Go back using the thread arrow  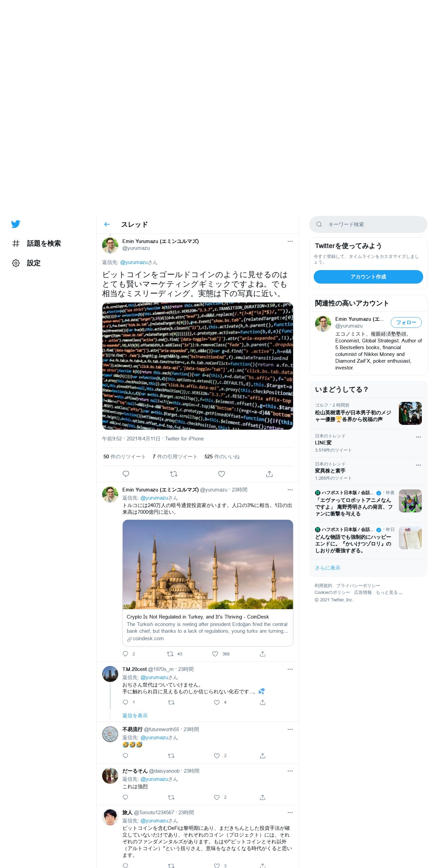point(107,224)
